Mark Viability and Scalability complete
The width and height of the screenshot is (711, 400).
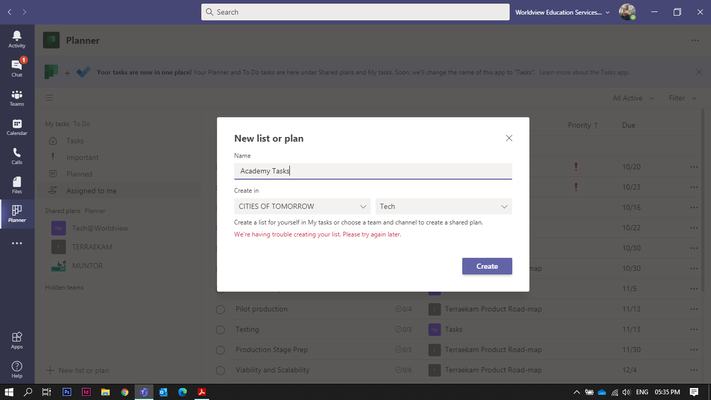220,371
